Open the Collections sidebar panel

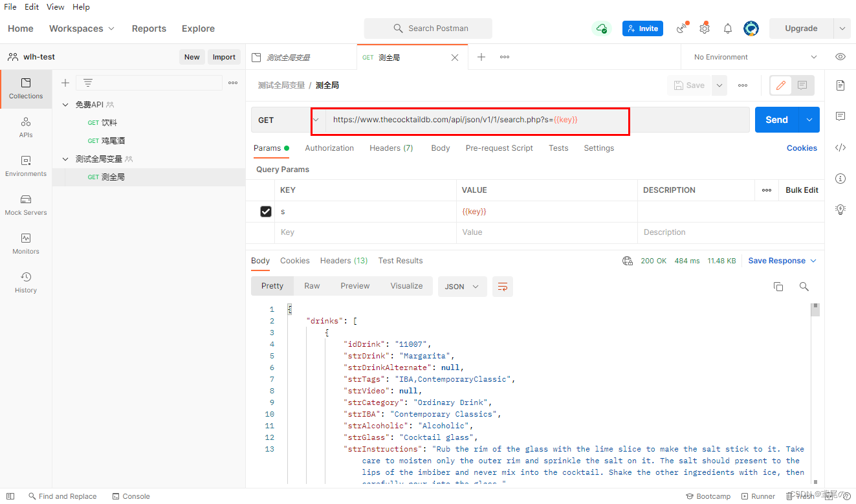coord(26,89)
